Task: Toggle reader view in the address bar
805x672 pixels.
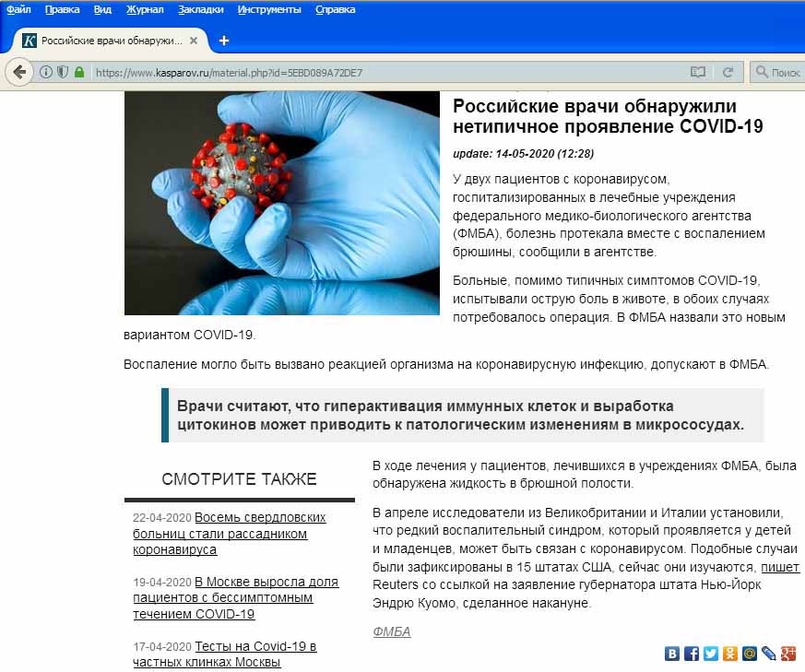Action: (x=698, y=73)
